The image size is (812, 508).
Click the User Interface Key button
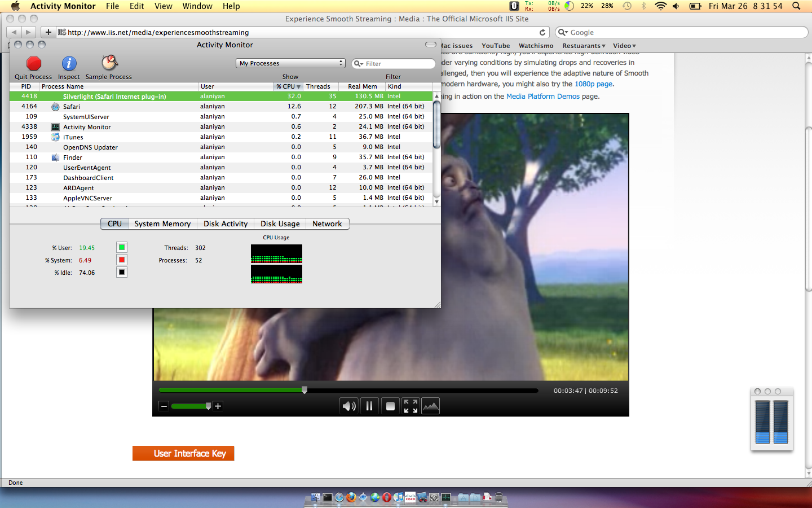[183, 453]
